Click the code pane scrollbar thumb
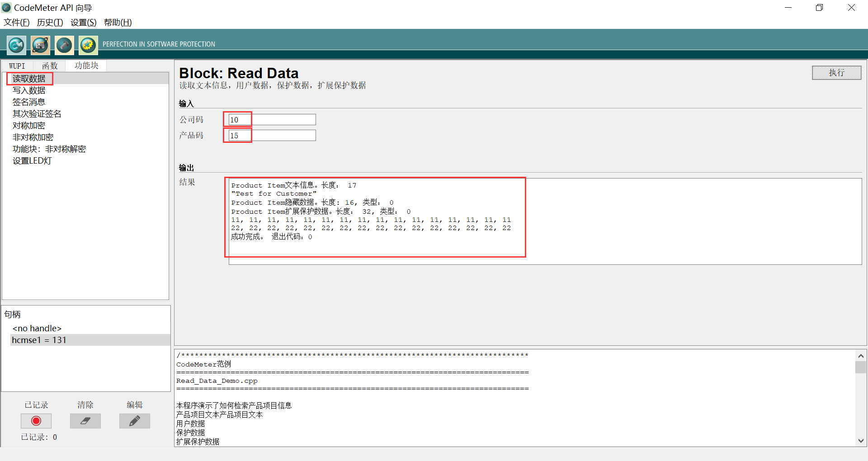Image resolution: width=868 pixels, height=461 pixels. coord(861,367)
